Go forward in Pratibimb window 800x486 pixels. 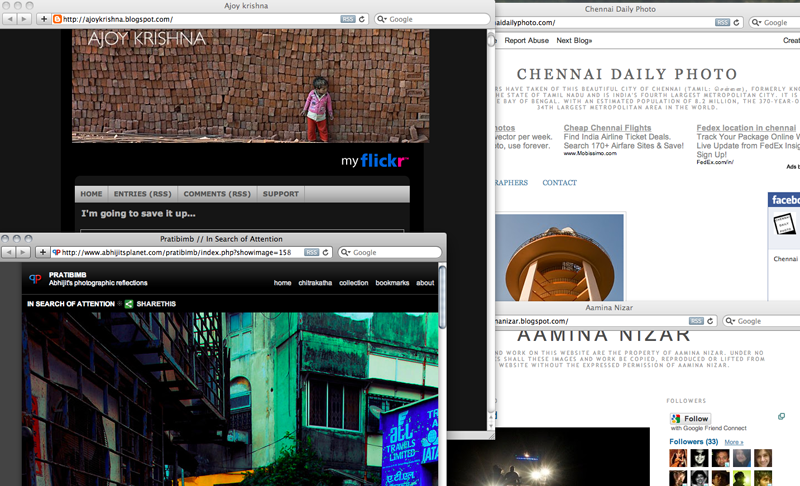23,252
